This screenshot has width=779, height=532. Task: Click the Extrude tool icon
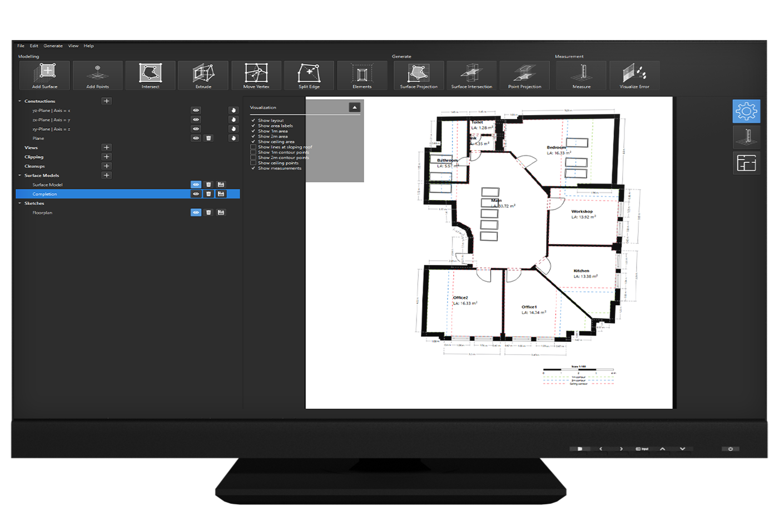point(203,75)
